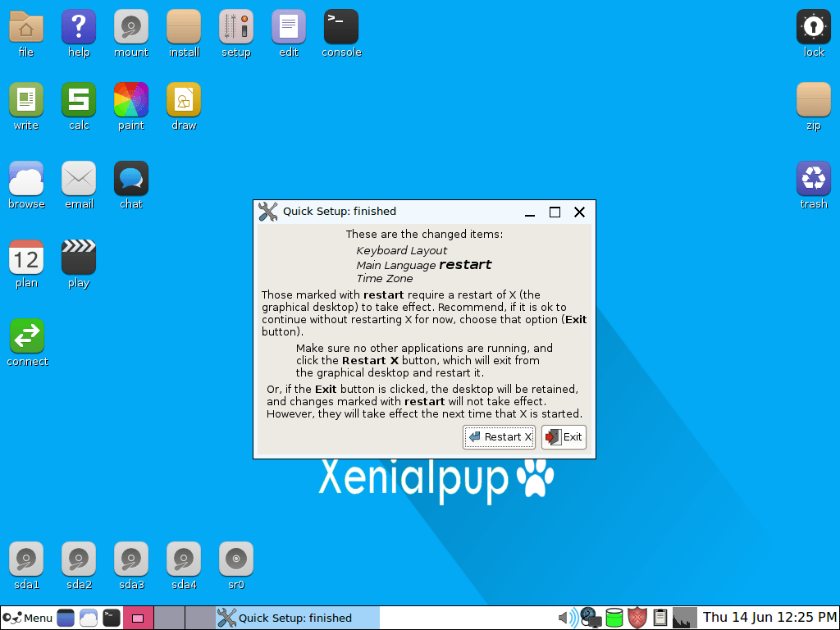Click the clipboard tray icon
Viewport: 840px width, 630px height.
click(660, 618)
